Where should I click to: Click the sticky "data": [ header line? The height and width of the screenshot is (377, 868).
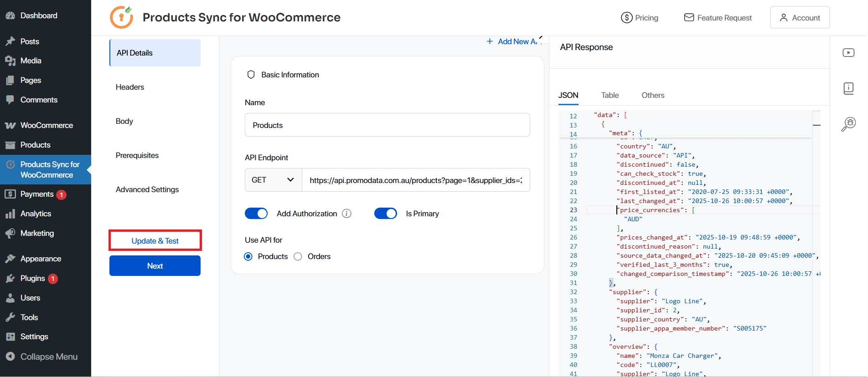(x=611, y=115)
